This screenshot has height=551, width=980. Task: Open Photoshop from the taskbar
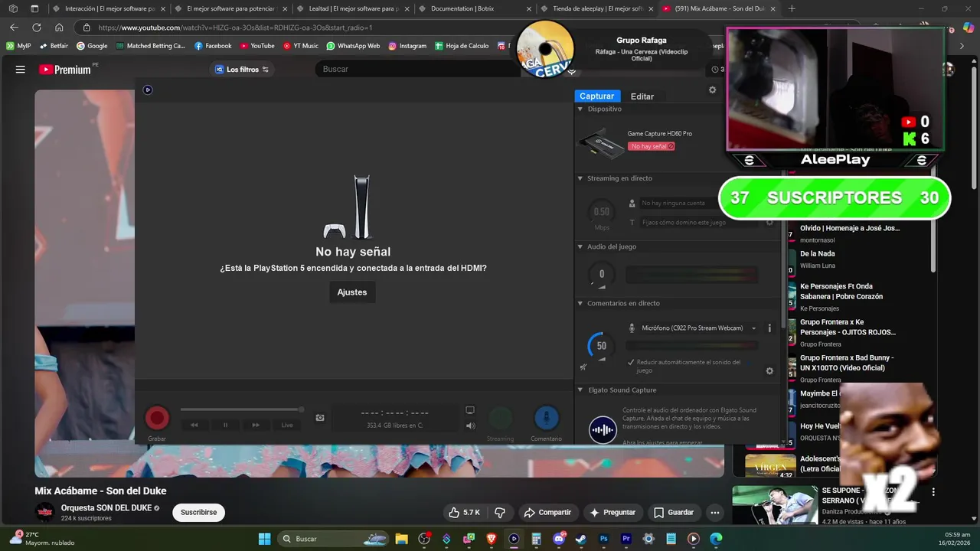coord(603,539)
